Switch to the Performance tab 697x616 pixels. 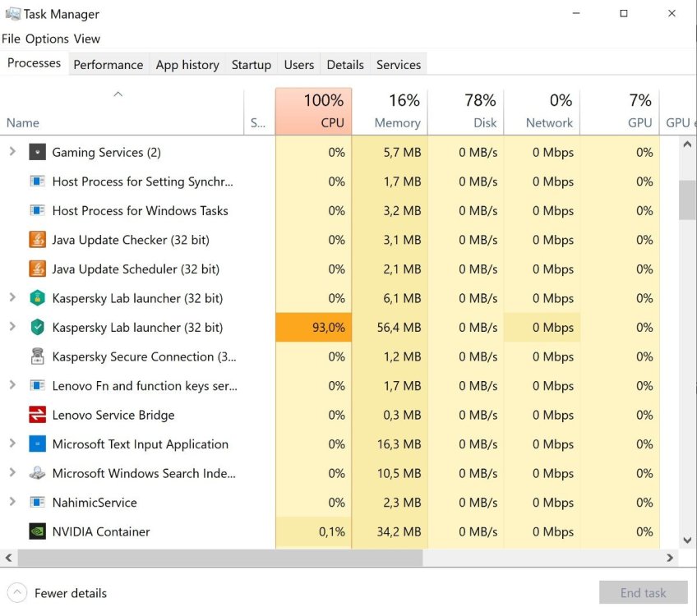[x=108, y=65]
